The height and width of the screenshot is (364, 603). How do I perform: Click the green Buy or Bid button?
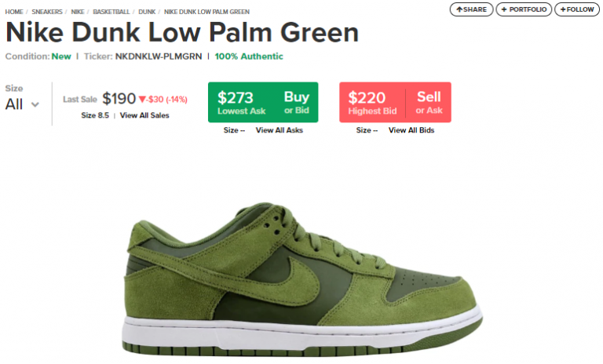pos(297,102)
